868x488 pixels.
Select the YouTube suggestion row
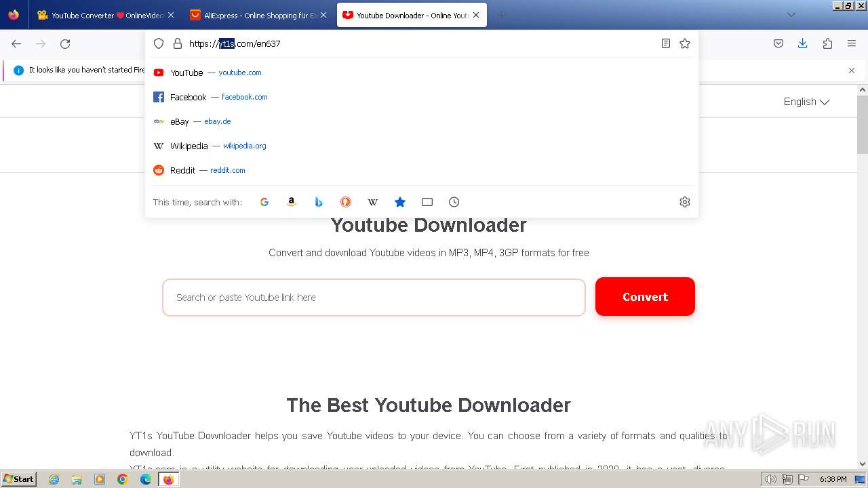point(422,73)
